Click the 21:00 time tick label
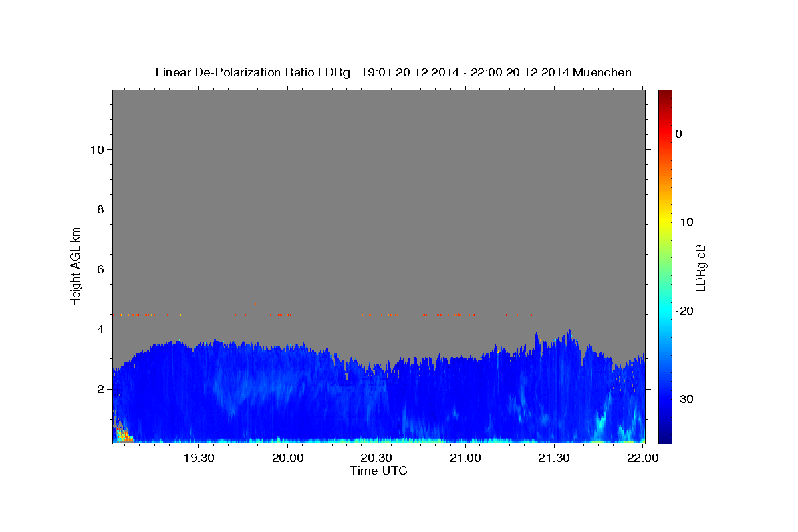The image size is (798, 532). pos(465,458)
